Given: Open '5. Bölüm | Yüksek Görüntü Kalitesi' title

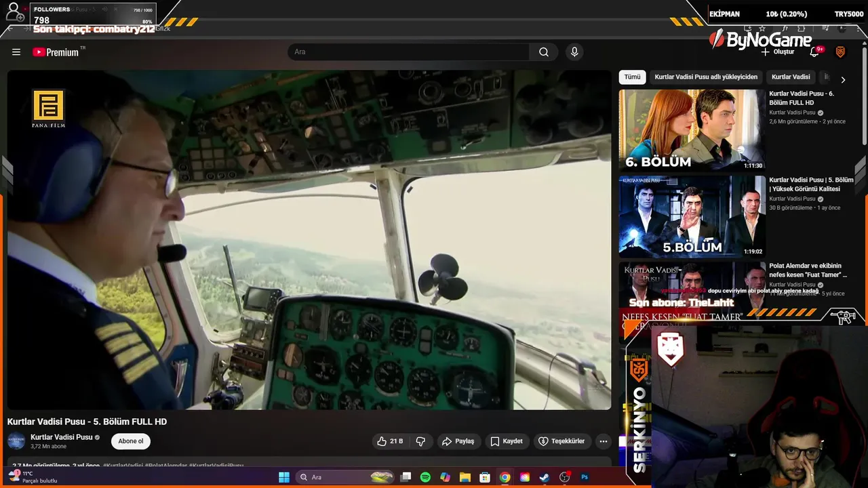Looking at the screenshot, I should click(x=811, y=184).
